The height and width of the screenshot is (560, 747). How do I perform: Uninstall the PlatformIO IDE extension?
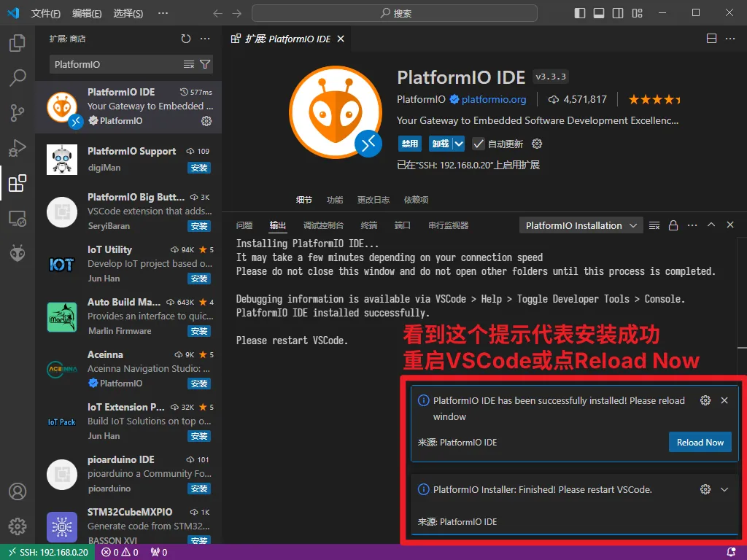pyautogui.click(x=441, y=144)
